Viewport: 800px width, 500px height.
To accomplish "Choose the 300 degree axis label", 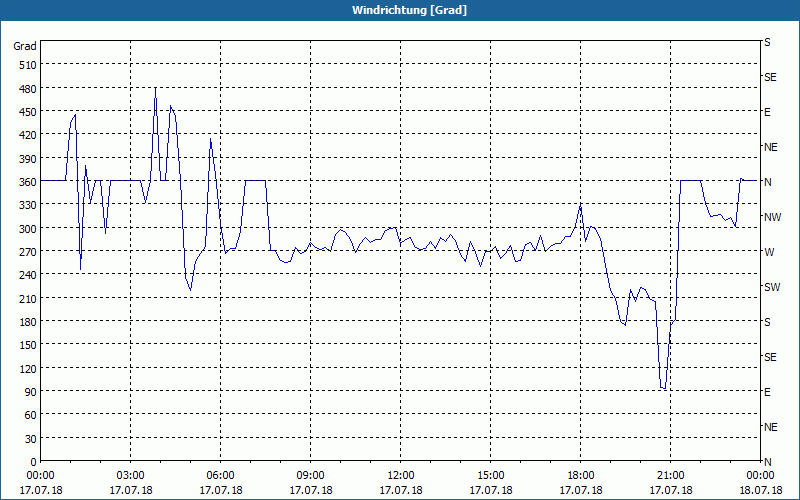I will coord(29,229).
